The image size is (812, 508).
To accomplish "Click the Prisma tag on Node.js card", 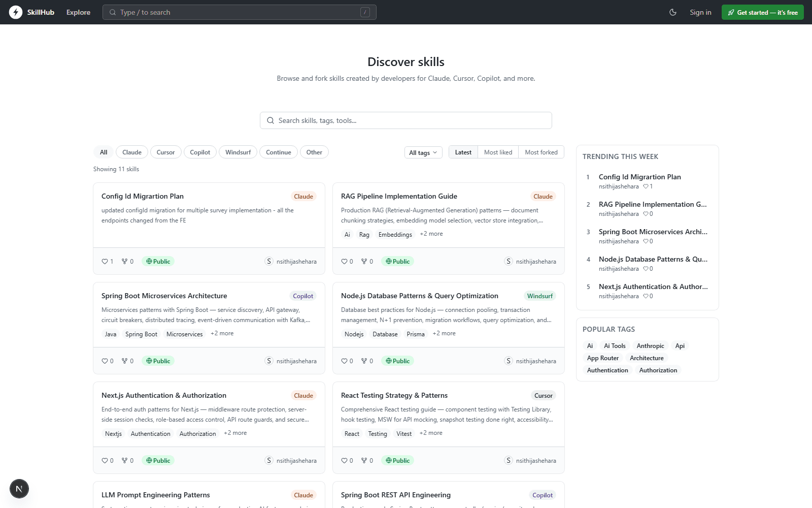I will pos(416,334).
